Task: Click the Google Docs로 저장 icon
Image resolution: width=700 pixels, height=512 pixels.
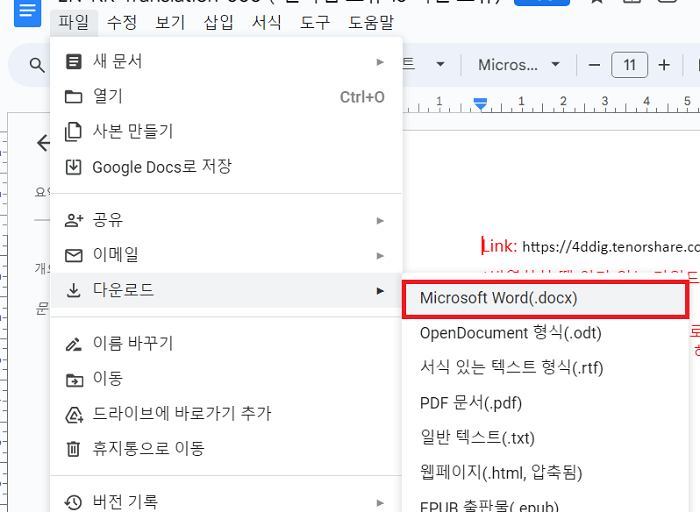Action: coord(74,167)
